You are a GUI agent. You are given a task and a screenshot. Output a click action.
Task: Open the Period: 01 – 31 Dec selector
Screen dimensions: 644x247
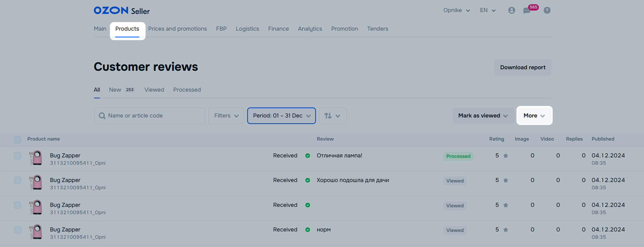tap(281, 116)
